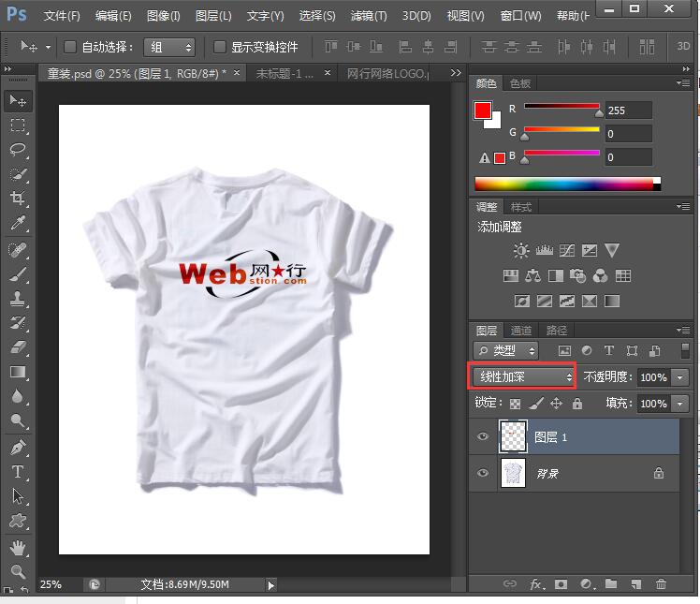Toggle layer filter on/off switch

(685, 350)
